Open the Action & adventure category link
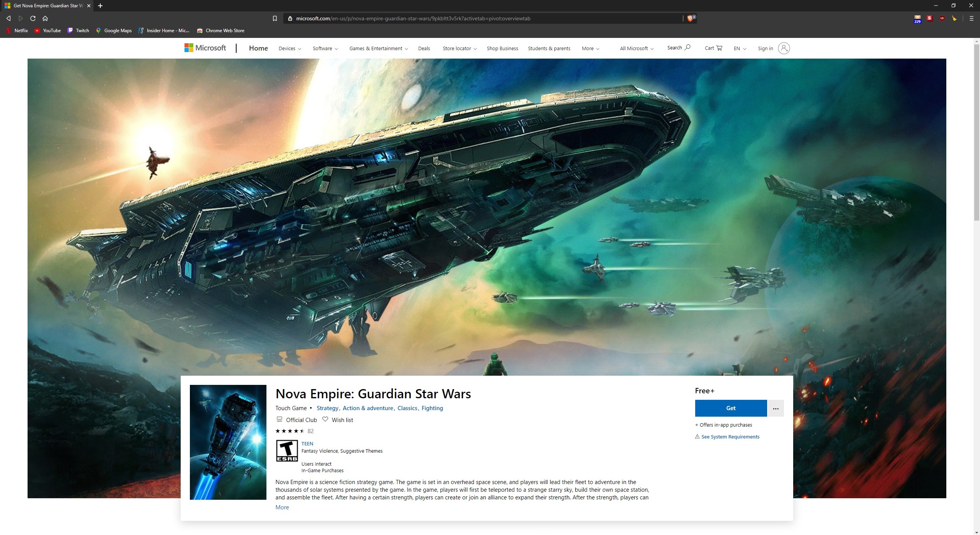Image resolution: width=980 pixels, height=535 pixels. [368, 408]
